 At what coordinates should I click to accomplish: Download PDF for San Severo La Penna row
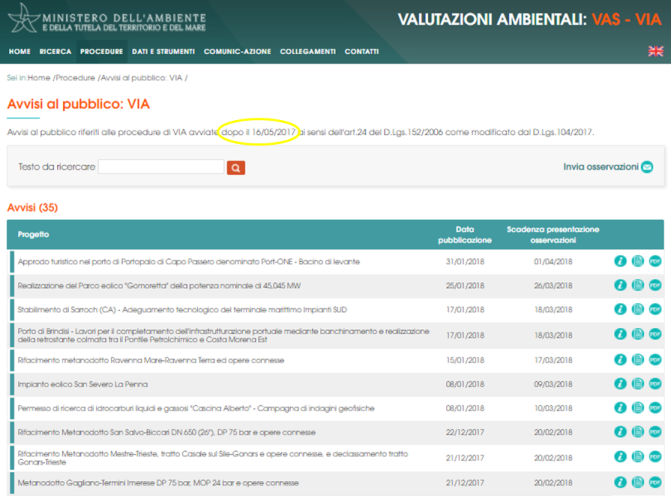click(x=655, y=384)
